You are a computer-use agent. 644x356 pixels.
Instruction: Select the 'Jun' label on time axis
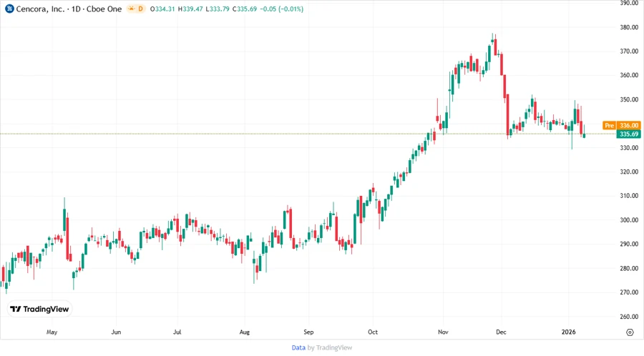[x=116, y=332]
